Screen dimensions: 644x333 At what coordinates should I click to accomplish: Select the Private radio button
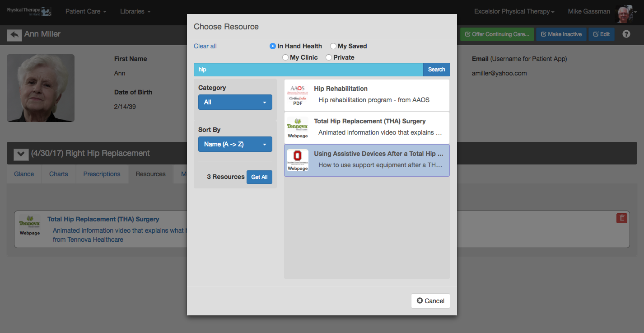pyautogui.click(x=329, y=57)
